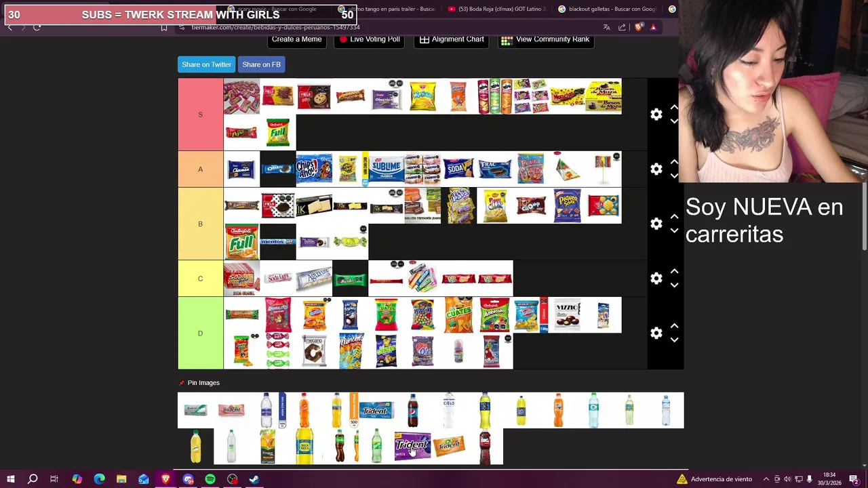Switch to blackout galletas Google tab
868x488 pixels.
pos(608,9)
